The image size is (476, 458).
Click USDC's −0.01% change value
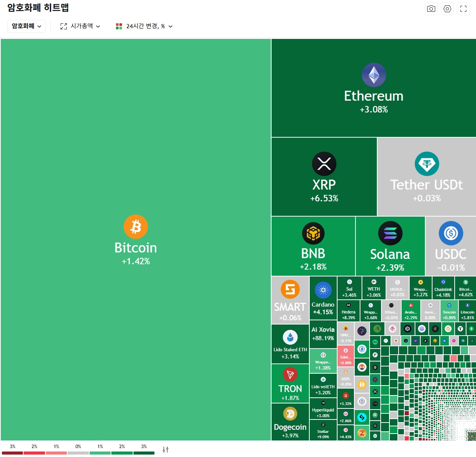point(451,268)
